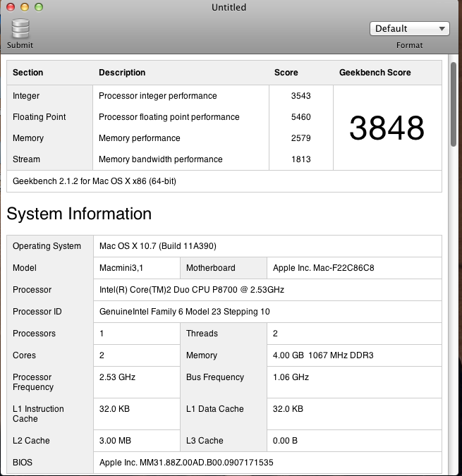Click 'Processor integer performance' description

coord(158,96)
